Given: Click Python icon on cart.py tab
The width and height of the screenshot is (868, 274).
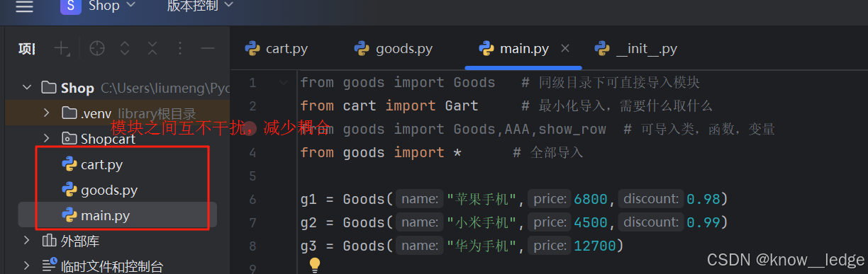Looking at the screenshot, I should click(x=252, y=49).
